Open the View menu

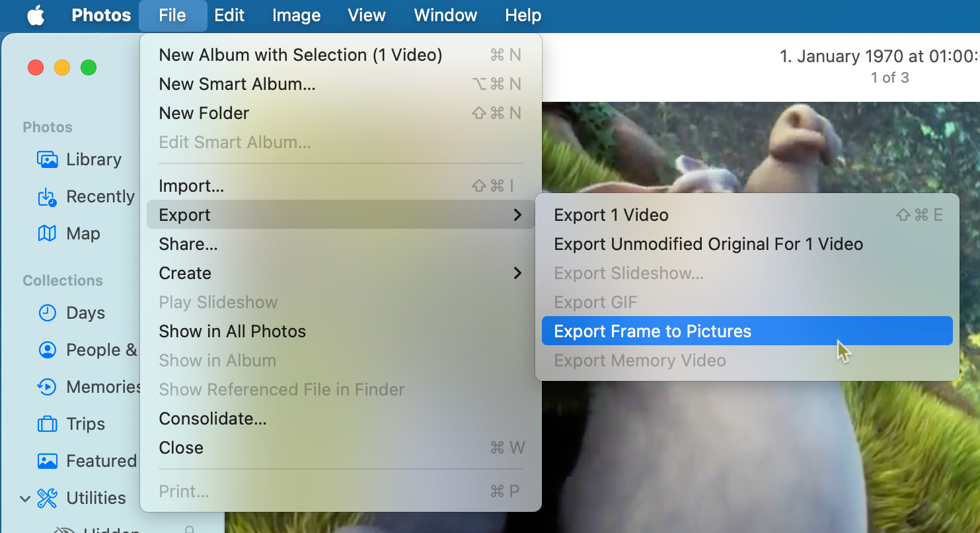click(x=367, y=15)
